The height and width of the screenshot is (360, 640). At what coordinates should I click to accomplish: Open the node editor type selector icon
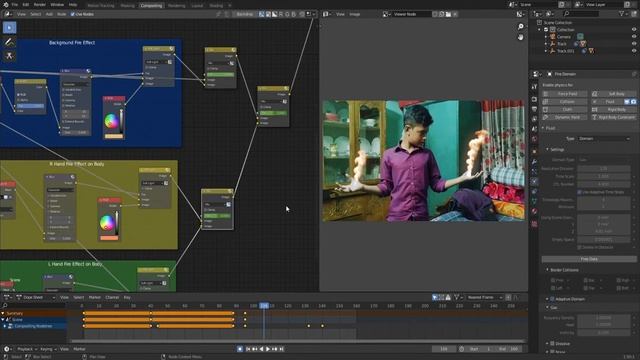click(x=8, y=14)
